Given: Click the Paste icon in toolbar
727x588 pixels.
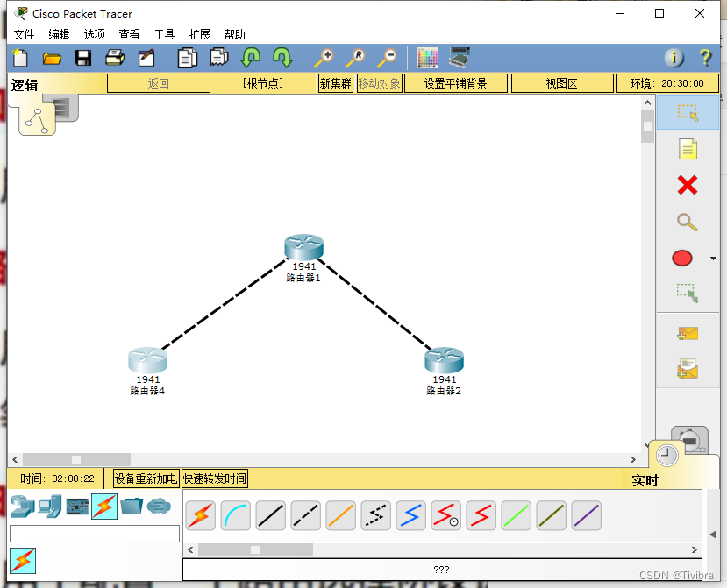Looking at the screenshot, I should pyautogui.click(x=219, y=58).
